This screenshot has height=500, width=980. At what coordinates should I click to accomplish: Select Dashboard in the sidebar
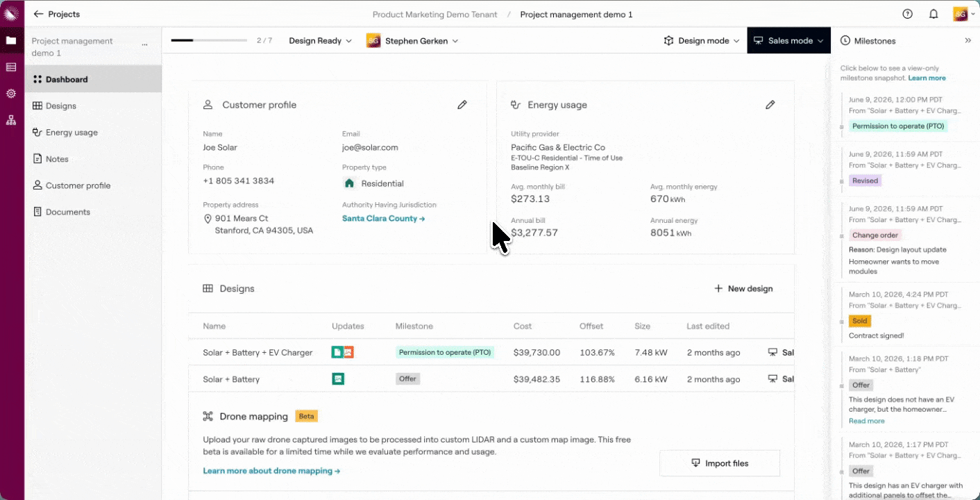pyautogui.click(x=93, y=79)
